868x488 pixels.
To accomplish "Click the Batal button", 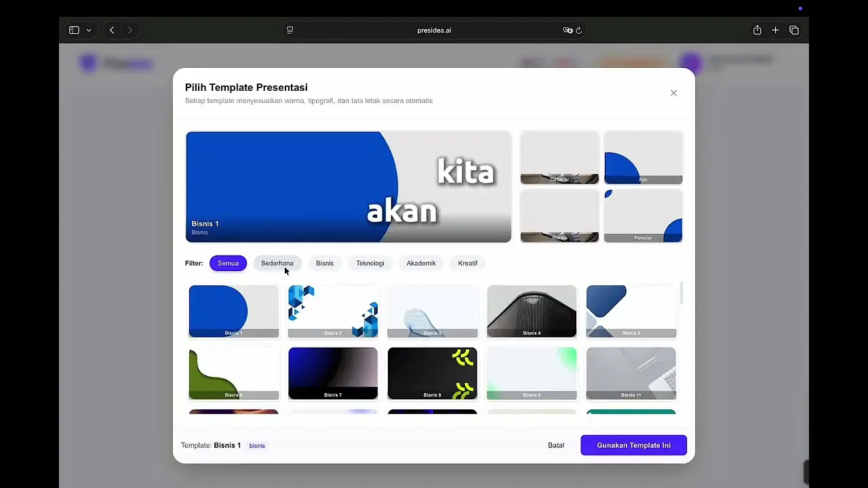I will 556,445.
